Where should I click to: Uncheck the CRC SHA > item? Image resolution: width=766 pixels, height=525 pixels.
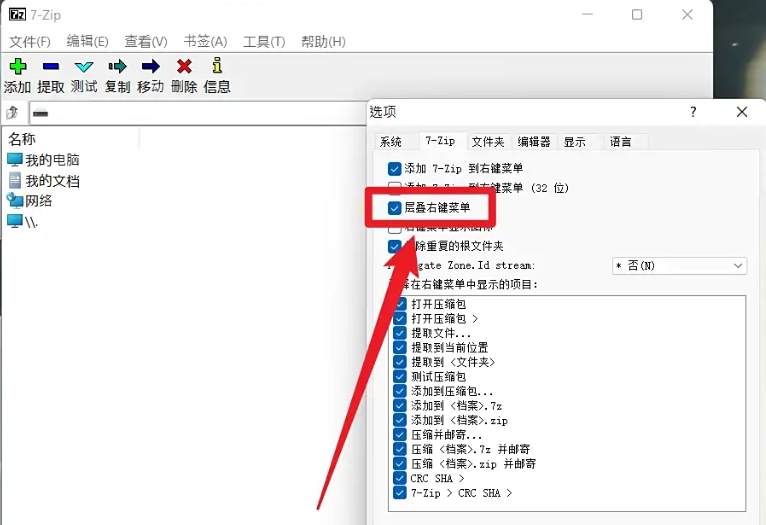pos(400,478)
